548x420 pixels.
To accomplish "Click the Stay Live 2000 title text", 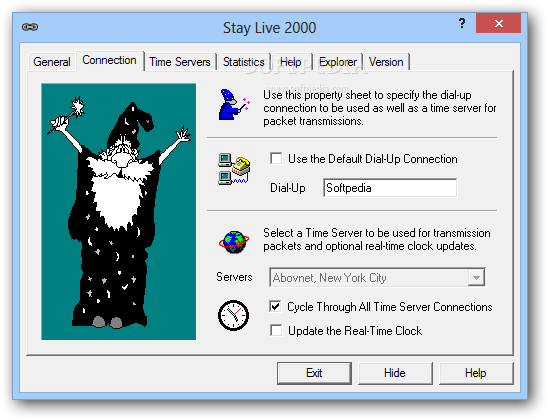I will (269, 28).
